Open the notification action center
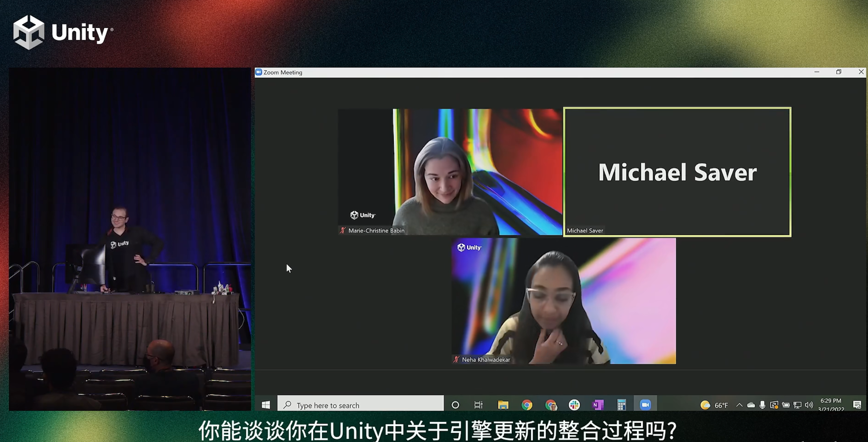 click(857, 405)
